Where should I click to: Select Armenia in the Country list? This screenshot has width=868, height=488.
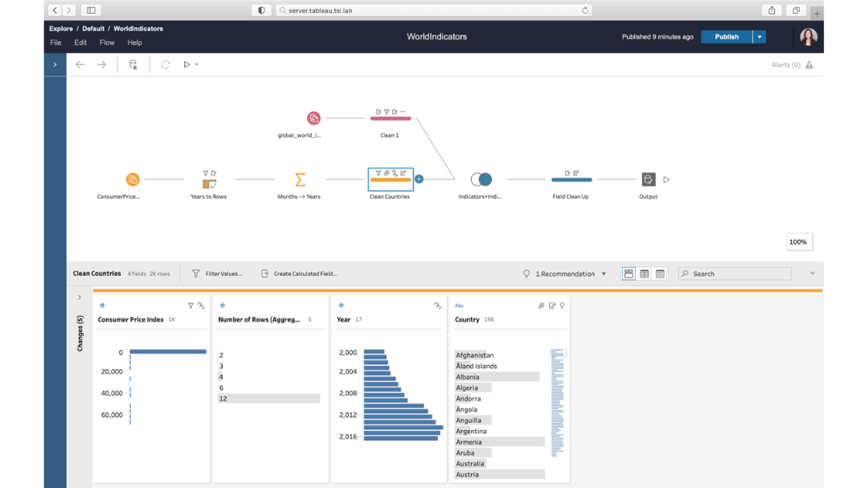(500, 442)
